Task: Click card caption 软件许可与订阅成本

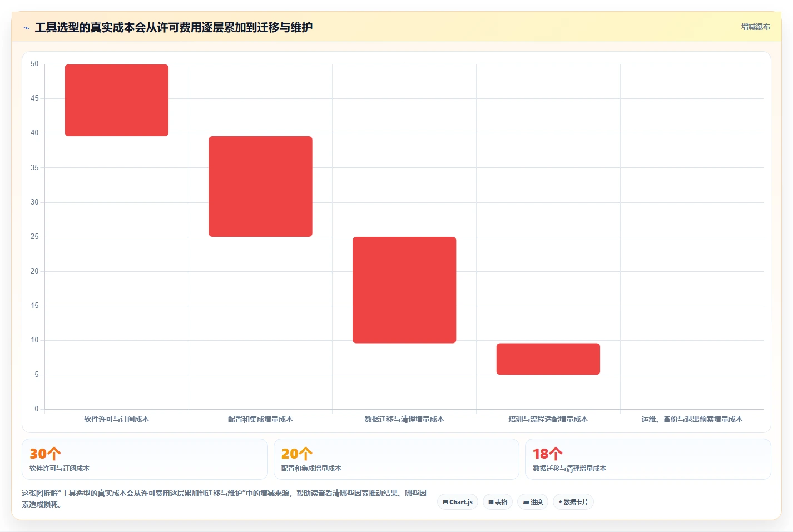Action: [x=60, y=469]
